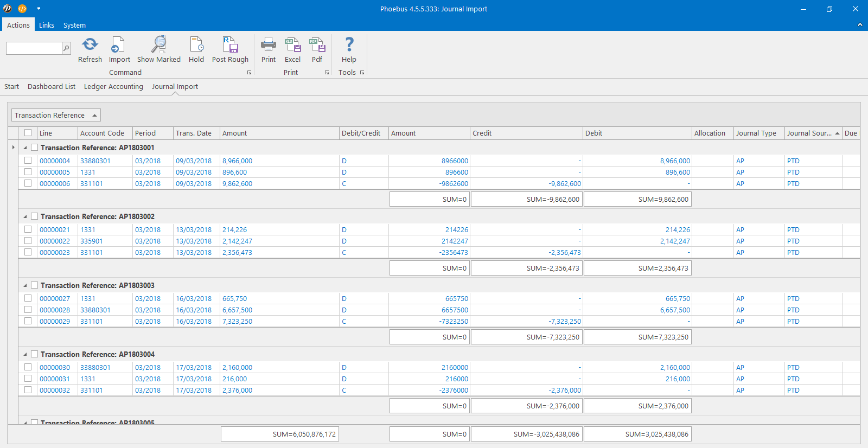Select the Journal Import breadcrumb
Screen dimensions: 868x448
click(x=175, y=86)
